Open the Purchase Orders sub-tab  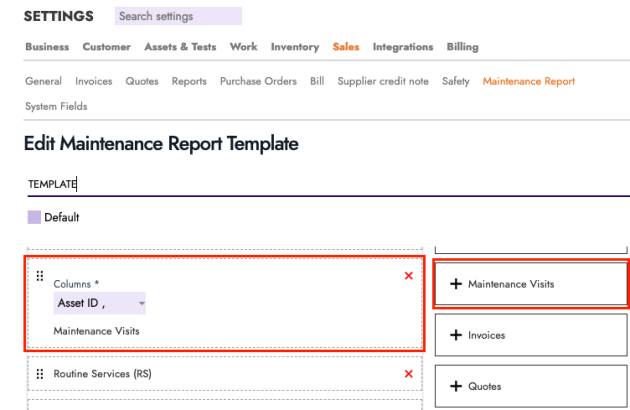click(x=258, y=81)
